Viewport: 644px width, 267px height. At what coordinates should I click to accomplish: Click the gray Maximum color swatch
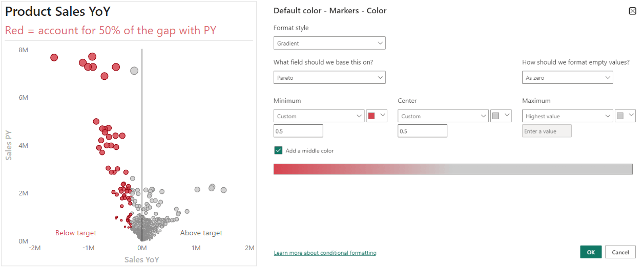pos(625,116)
